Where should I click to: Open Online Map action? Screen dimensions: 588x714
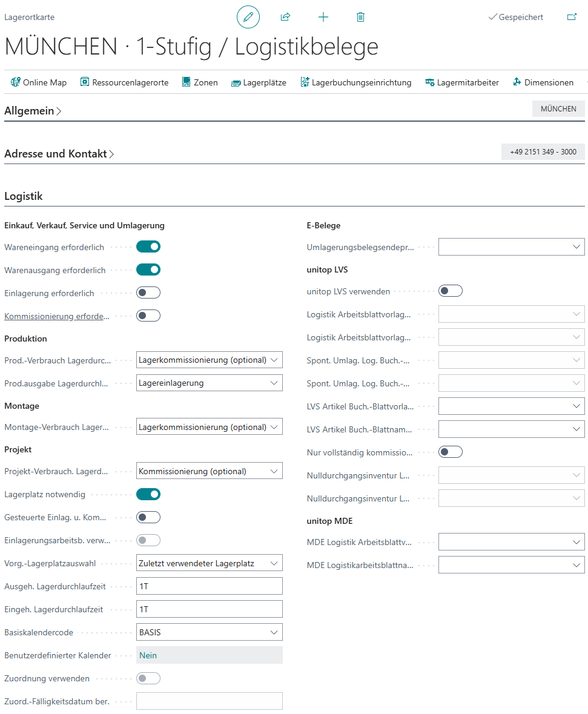tap(39, 82)
